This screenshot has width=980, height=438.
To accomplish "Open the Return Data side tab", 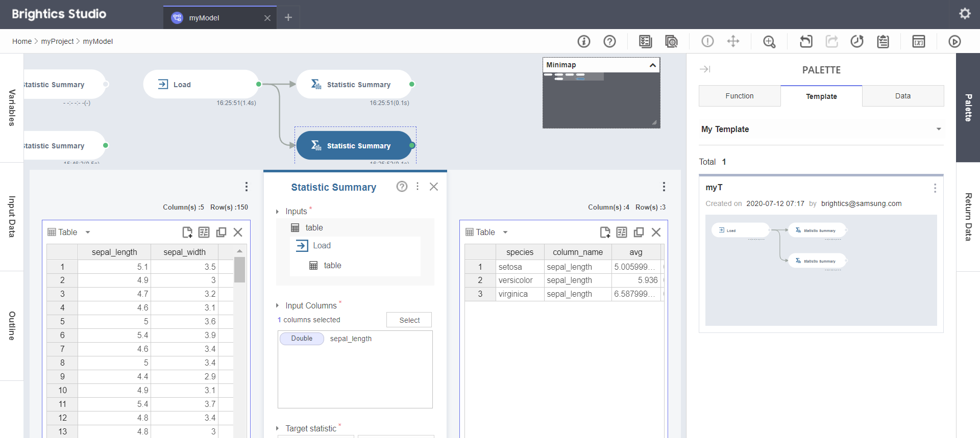I will click(968, 217).
